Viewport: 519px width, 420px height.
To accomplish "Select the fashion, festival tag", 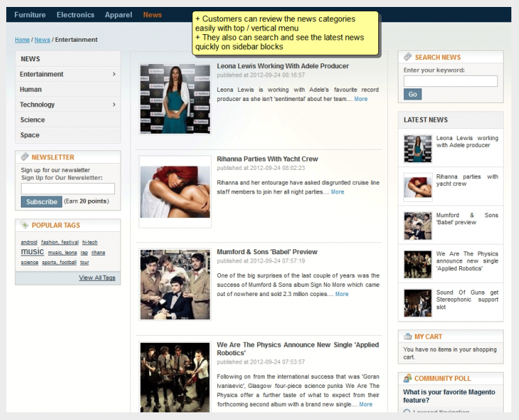I will pyautogui.click(x=60, y=242).
